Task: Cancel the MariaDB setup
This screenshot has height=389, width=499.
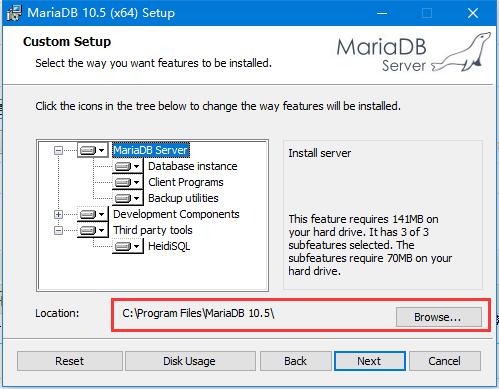Action: [x=445, y=361]
